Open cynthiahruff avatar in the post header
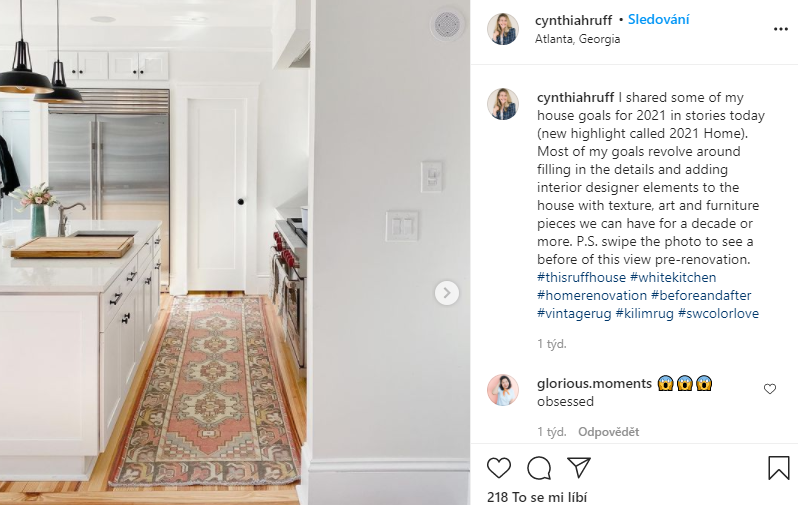This screenshot has width=798, height=505. click(x=503, y=29)
